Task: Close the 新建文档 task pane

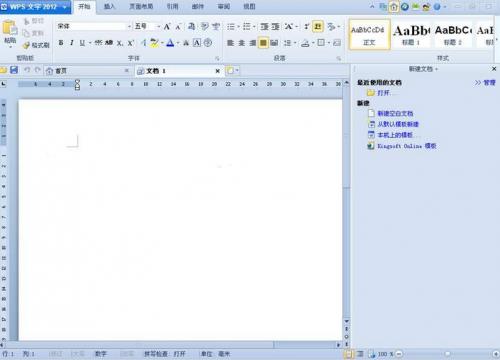Action: pos(494,69)
